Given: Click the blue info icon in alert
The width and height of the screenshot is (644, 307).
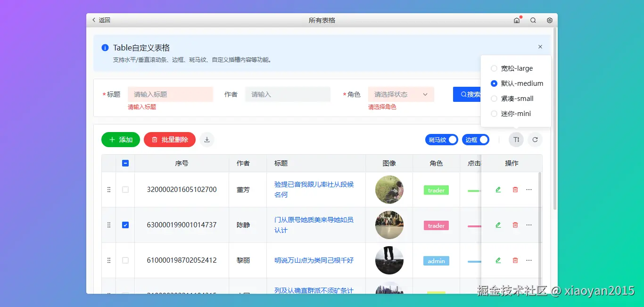Looking at the screenshot, I should (x=105, y=48).
